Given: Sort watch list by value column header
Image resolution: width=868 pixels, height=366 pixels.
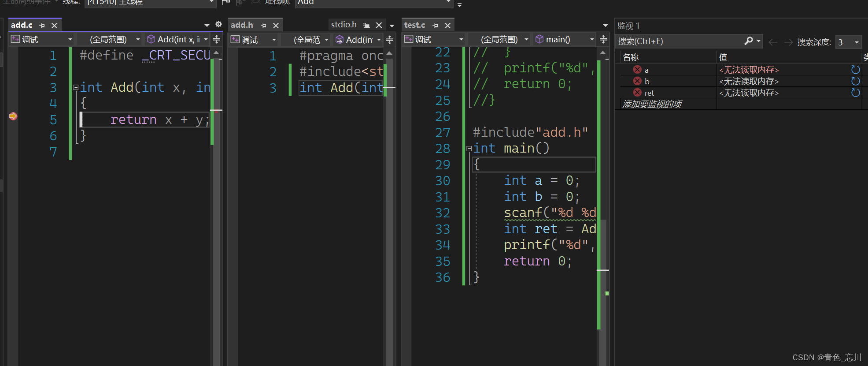Looking at the screenshot, I should coord(788,57).
